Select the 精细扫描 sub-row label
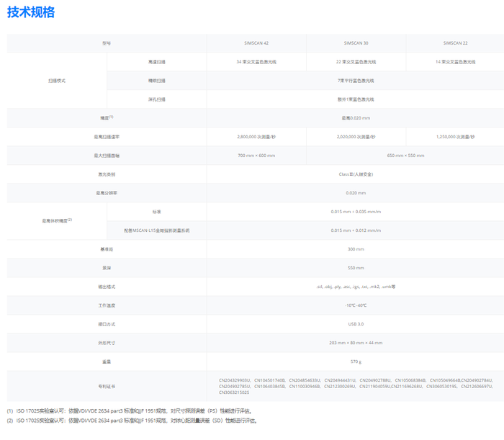Screen dimensions: 504x440 (x=156, y=81)
